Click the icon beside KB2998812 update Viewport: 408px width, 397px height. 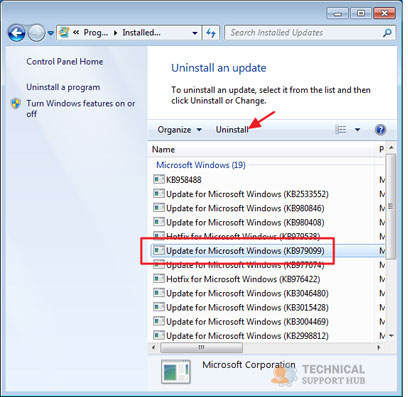pos(159,335)
